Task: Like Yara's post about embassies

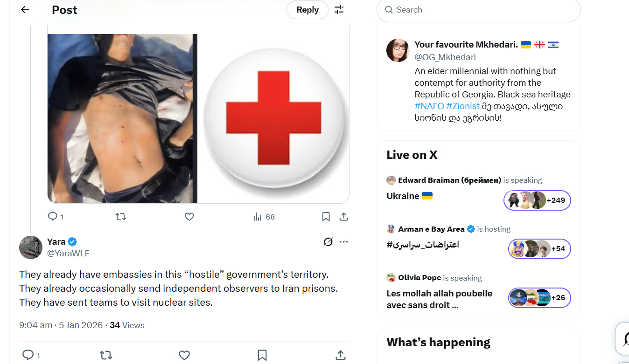Action: click(184, 355)
